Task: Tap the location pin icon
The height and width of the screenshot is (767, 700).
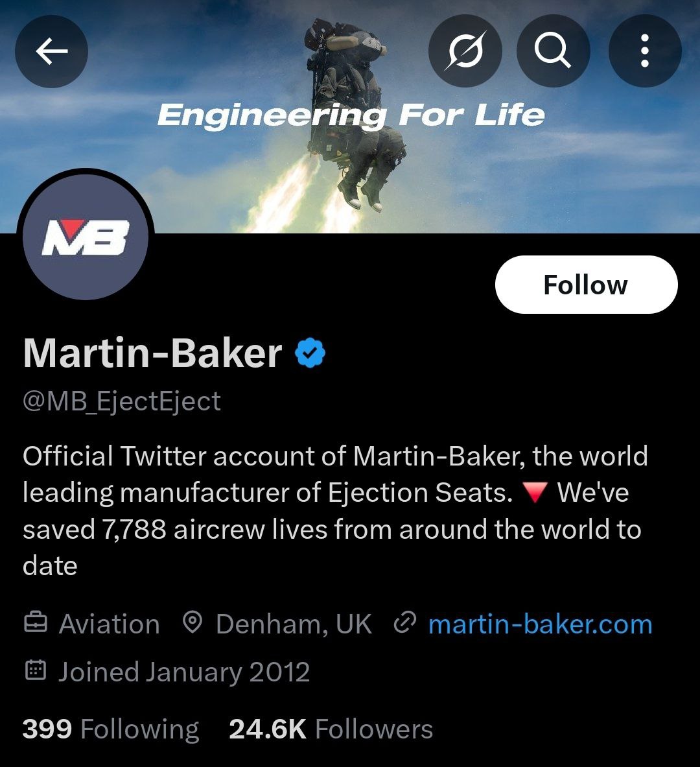Action: coord(192,624)
